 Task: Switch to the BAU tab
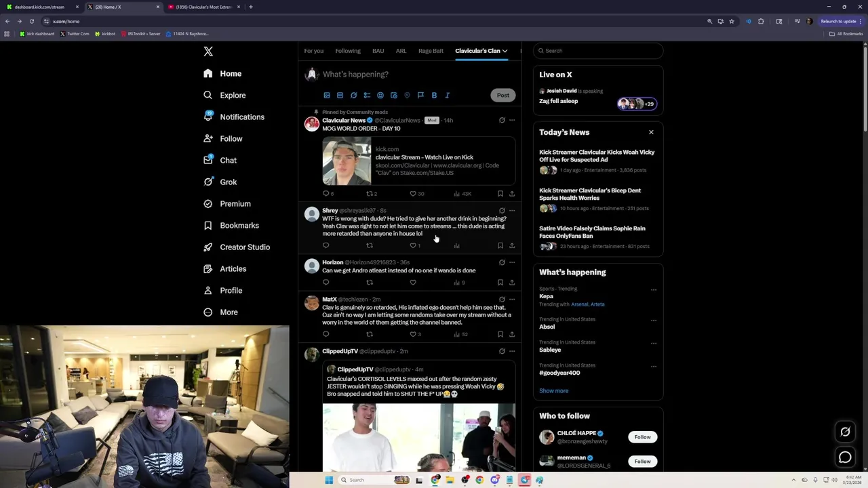[x=378, y=51]
